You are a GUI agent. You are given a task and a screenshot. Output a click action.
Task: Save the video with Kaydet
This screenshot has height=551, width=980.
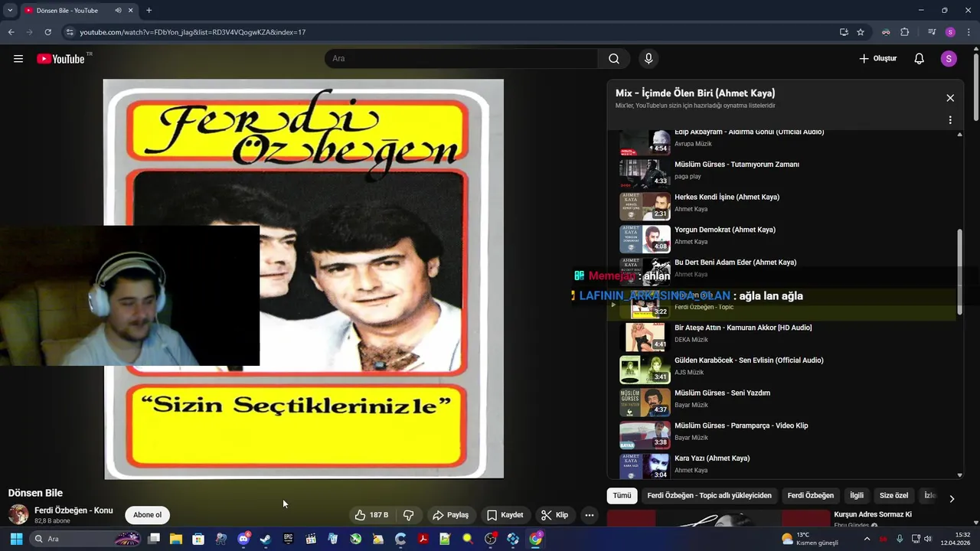point(505,515)
